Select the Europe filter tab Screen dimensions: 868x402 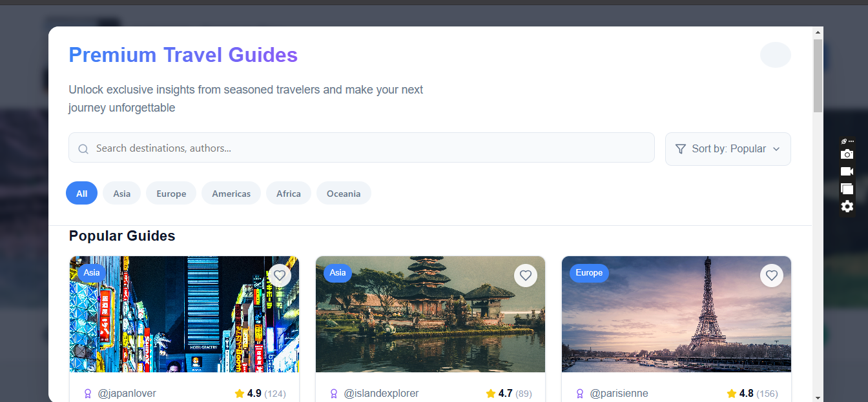pyautogui.click(x=171, y=194)
